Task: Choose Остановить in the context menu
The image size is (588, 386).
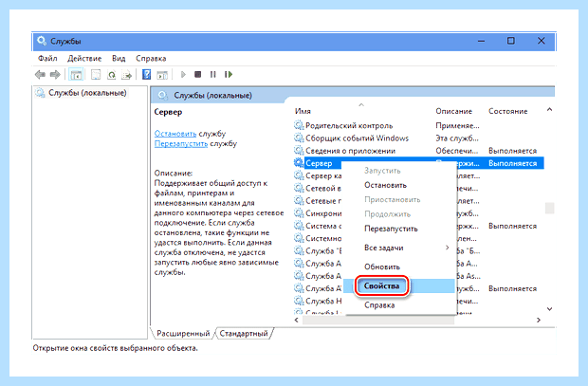Action: coord(385,185)
